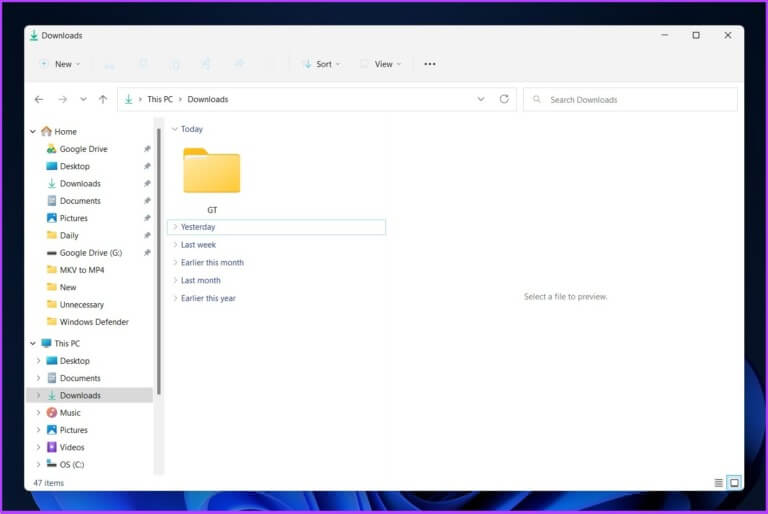Go up one folder level

pyautogui.click(x=103, y=99)
